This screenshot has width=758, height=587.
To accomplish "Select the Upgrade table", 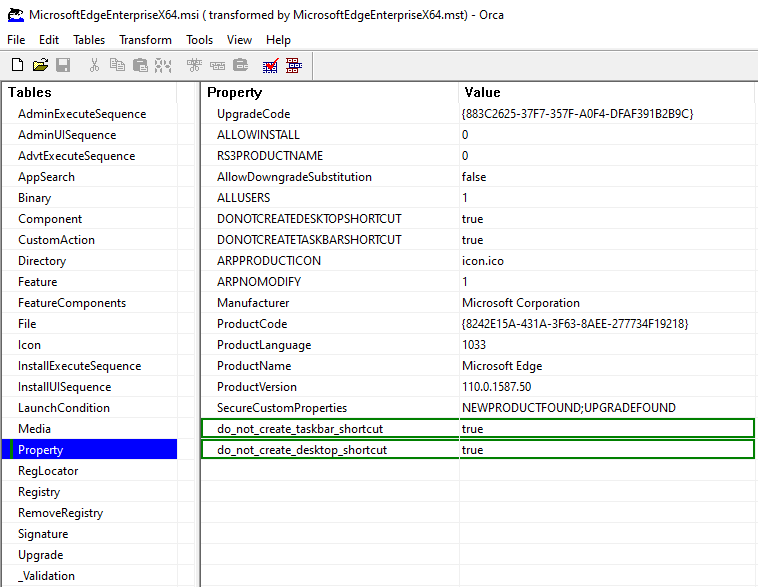I will (41, 555).
